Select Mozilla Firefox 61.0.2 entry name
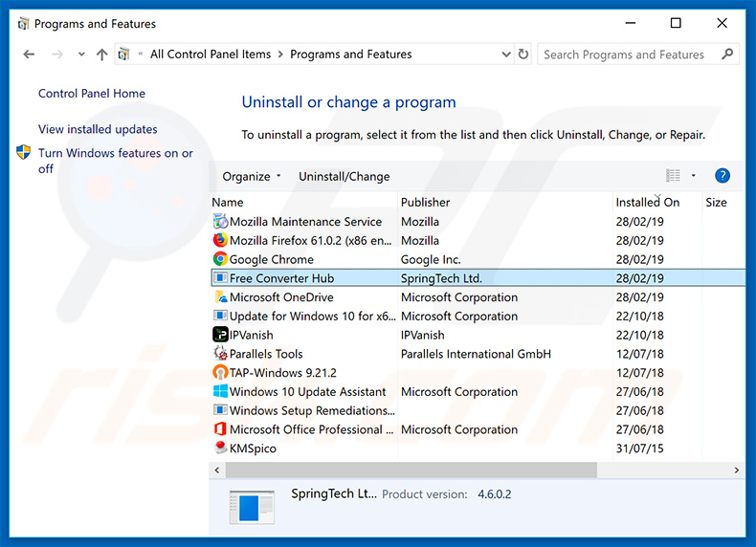Viewport: 756px width, 547px height. [310, 240]
